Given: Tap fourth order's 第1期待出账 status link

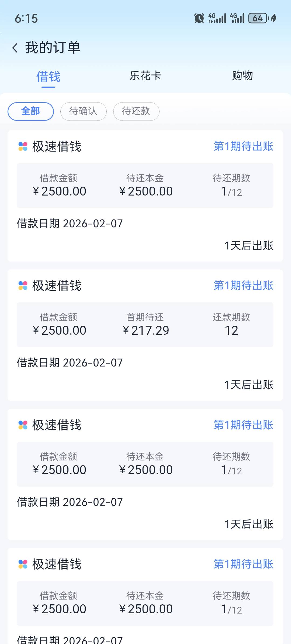Looking at the screenshot, I should [243, 564].
